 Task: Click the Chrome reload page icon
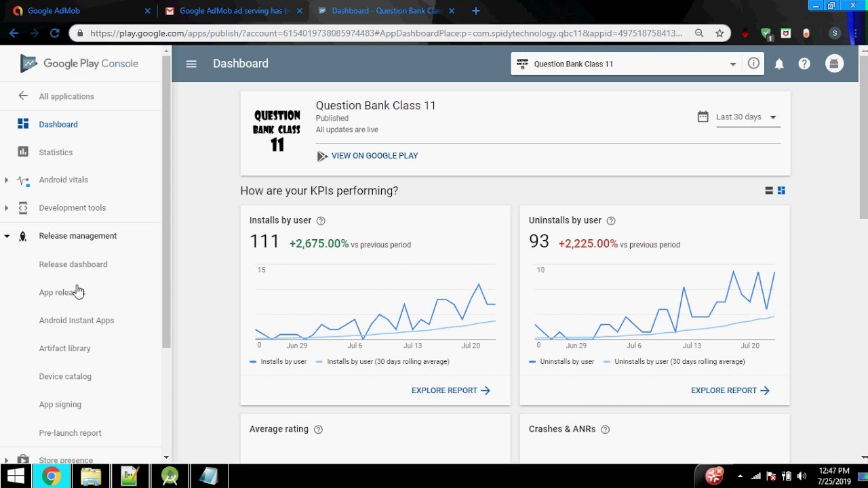[55, 33]
